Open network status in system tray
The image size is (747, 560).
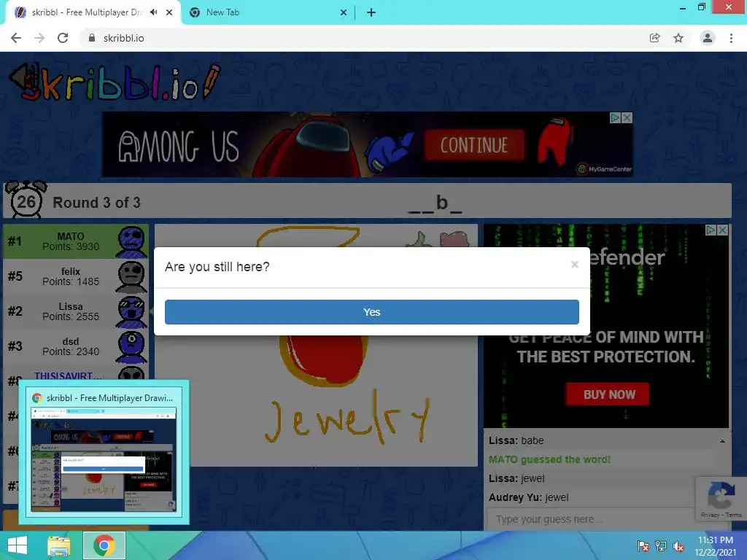click(661, 546)
